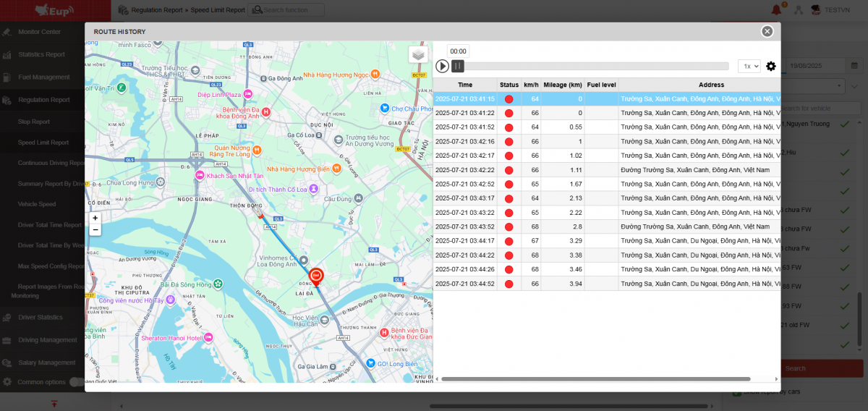Open Statistics Report menu
868x411 pixels.
tap(41, 54)
